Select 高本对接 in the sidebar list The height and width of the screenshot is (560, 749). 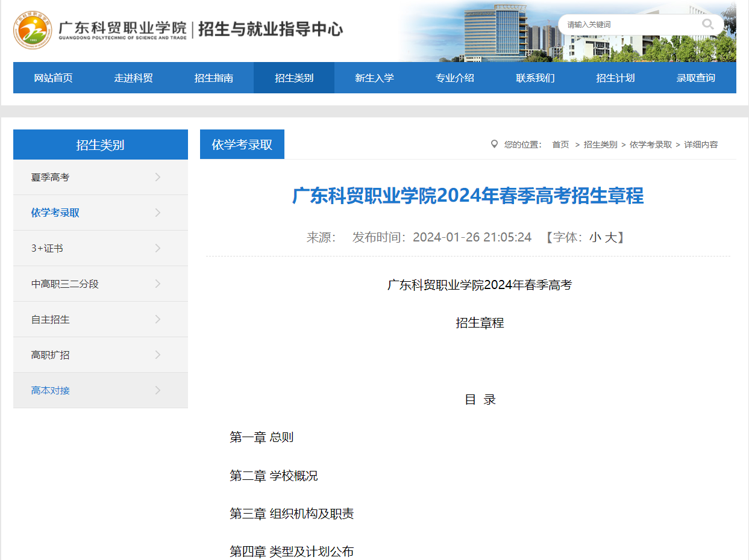click(49, 390)
